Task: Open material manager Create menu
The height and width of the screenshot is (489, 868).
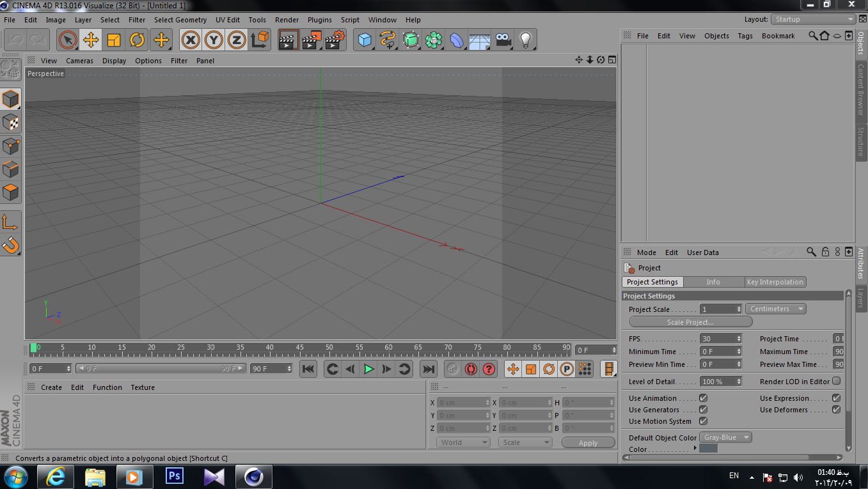Action: [x=51, y=387]
